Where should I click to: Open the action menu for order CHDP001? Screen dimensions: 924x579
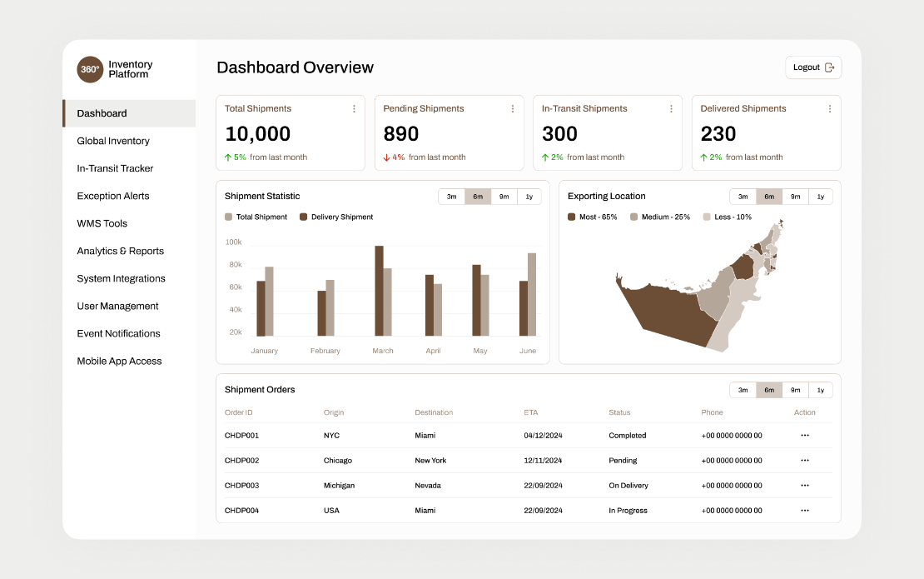coord(804,435)
